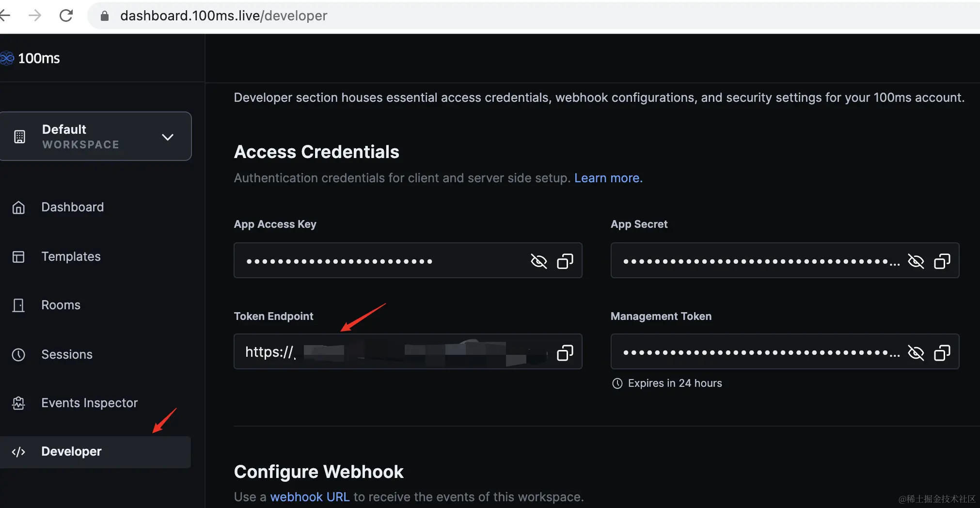
Task: Click the browser forward arrow
Action: (35, 16)
